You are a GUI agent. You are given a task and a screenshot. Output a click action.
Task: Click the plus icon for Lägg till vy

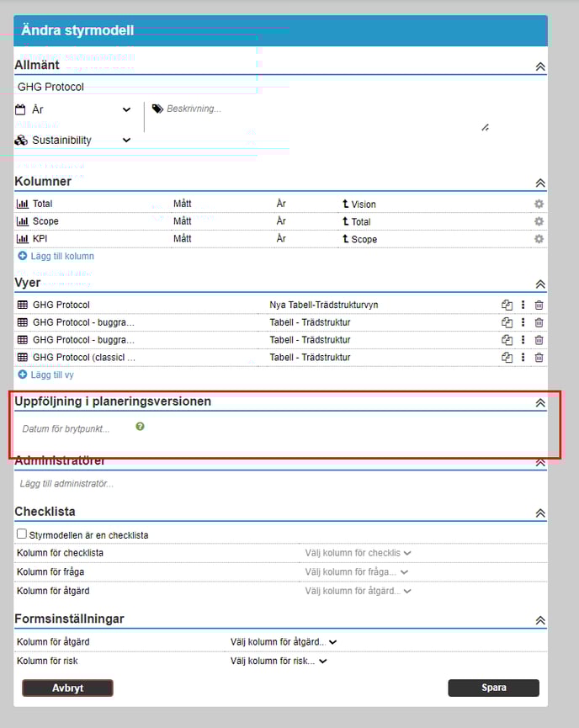23,375
